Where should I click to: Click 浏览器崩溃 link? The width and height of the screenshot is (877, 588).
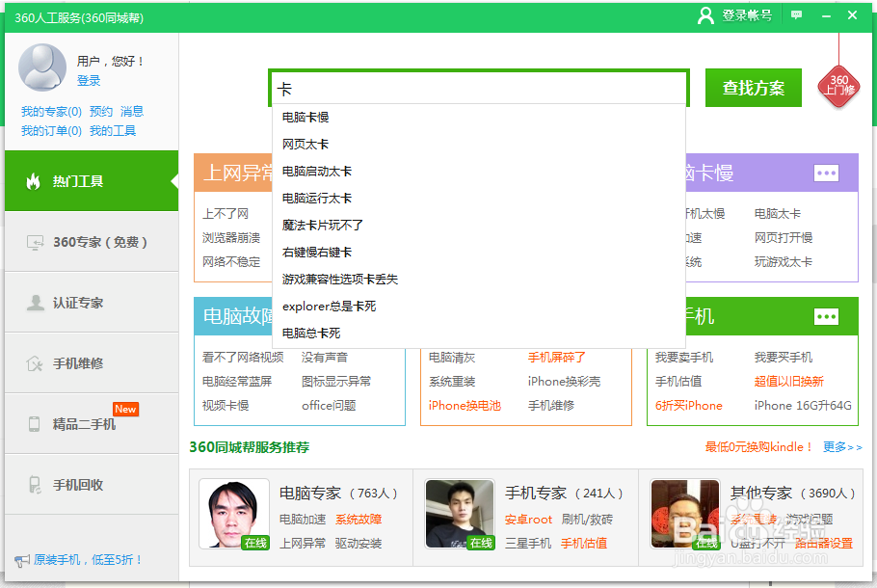click(231, 238)
